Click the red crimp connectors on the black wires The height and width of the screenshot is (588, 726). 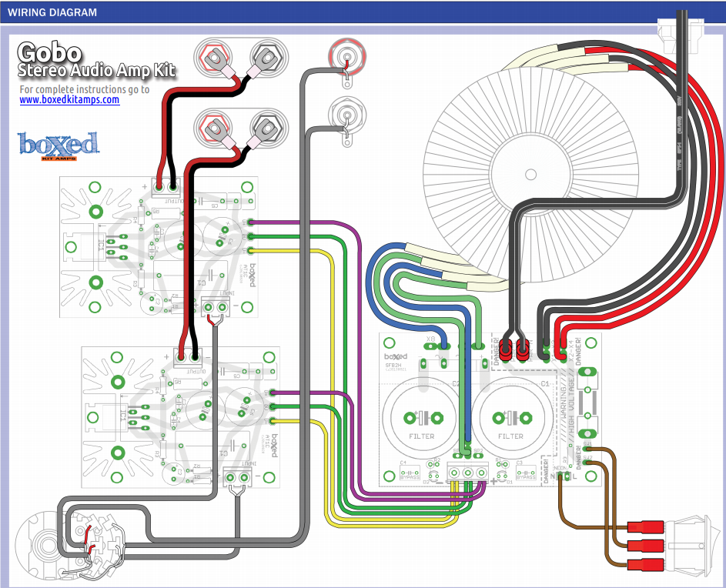click(514, 349)
